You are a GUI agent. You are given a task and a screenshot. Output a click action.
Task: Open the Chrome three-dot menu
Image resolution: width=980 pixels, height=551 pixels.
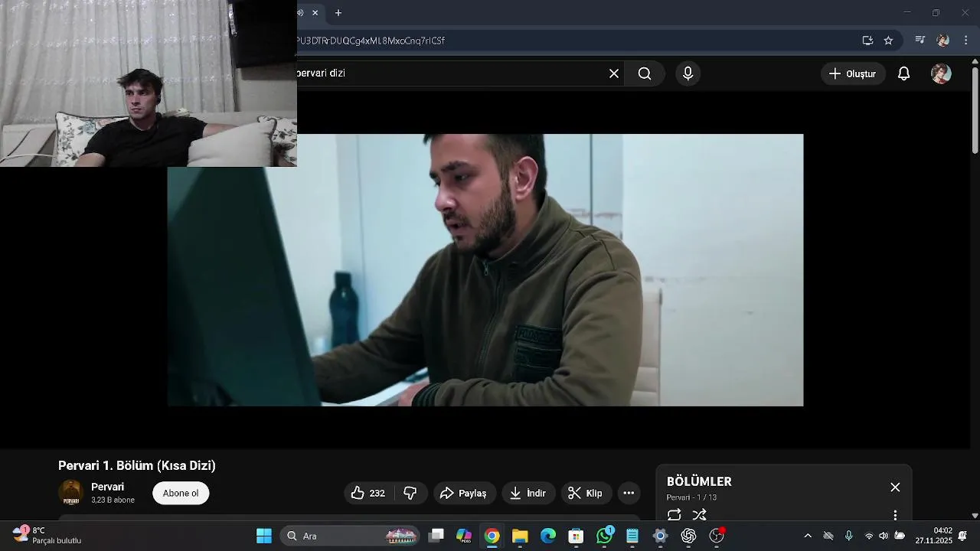pos(965,40)
